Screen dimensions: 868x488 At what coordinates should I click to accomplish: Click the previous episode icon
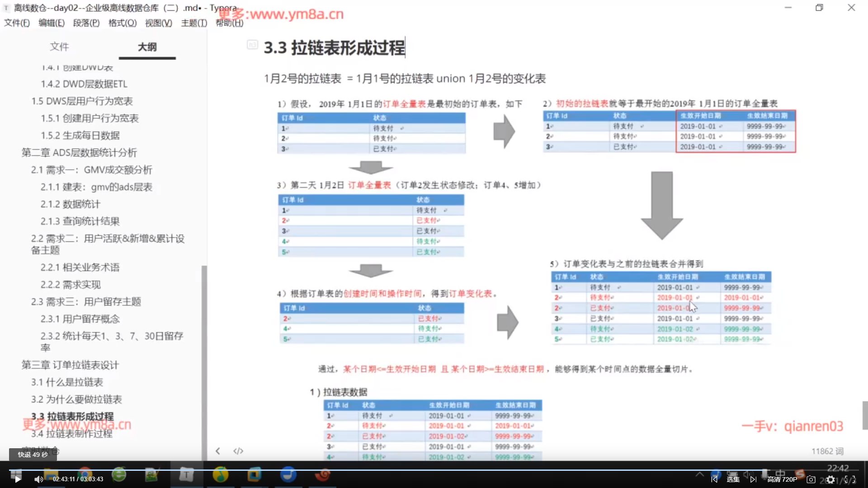pyautogui.click(x=714, y=479)
